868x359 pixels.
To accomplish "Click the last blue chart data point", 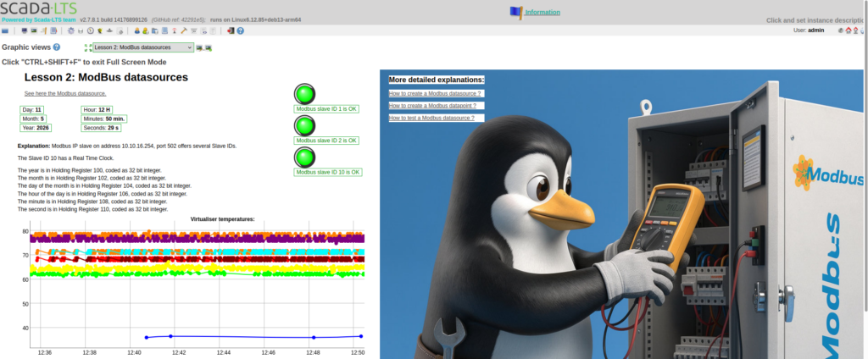I will [361, 336].
